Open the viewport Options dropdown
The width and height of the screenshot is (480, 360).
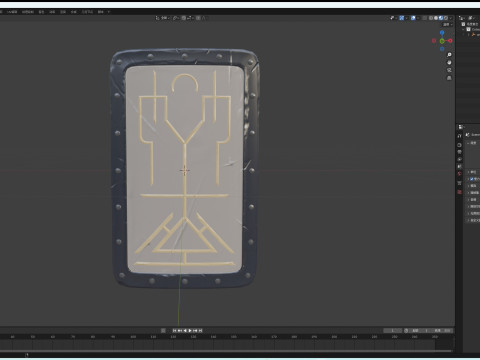(448, 24)
